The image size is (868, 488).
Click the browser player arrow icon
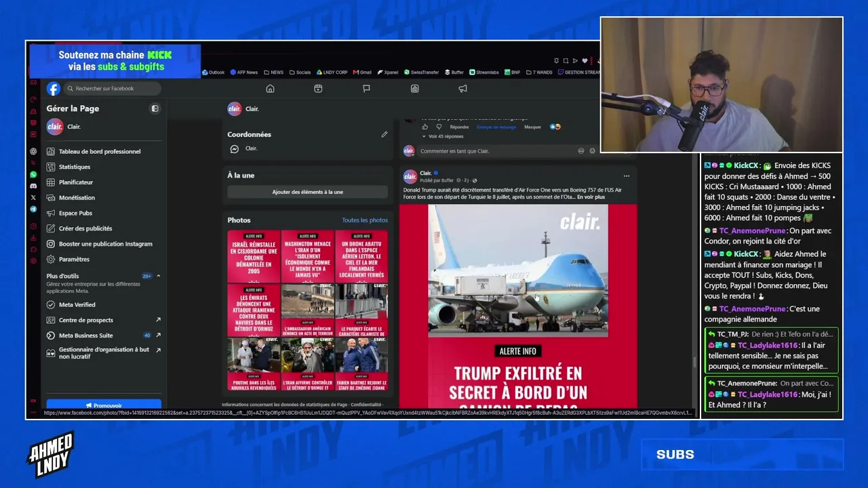(575, 61)
